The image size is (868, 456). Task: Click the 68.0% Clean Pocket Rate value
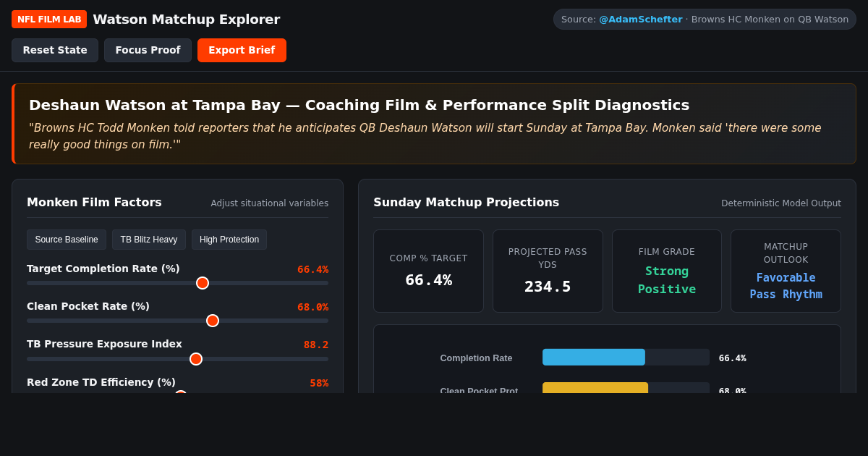pos(312,307)
